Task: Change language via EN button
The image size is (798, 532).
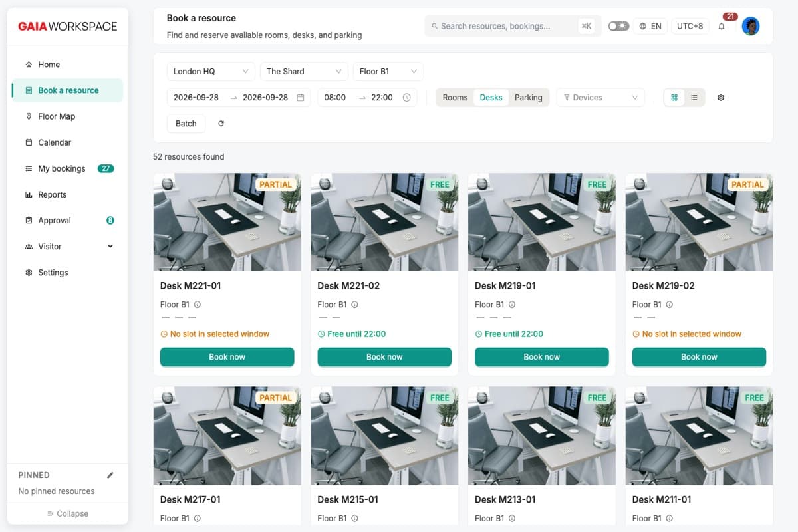Action: pos(650,26)
